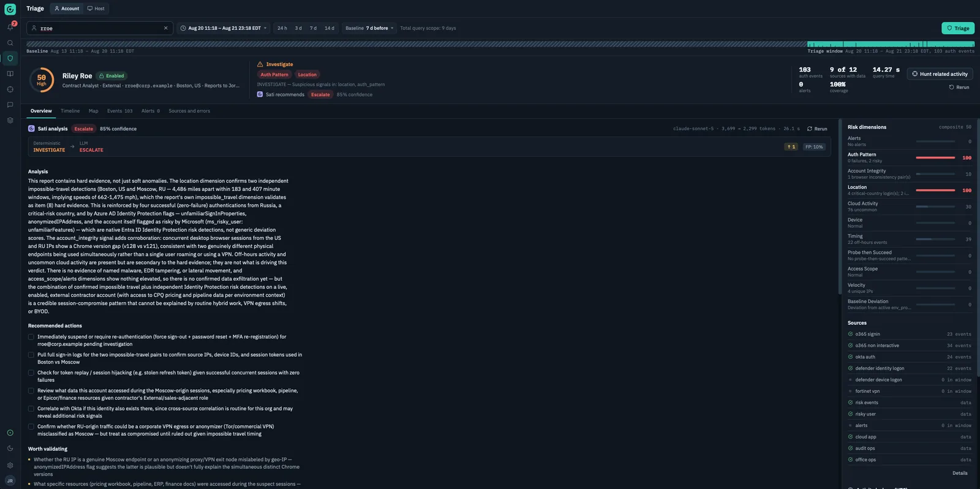
Task: Open the Baseline 7 d before dropdown
Action: pos(369,28)
